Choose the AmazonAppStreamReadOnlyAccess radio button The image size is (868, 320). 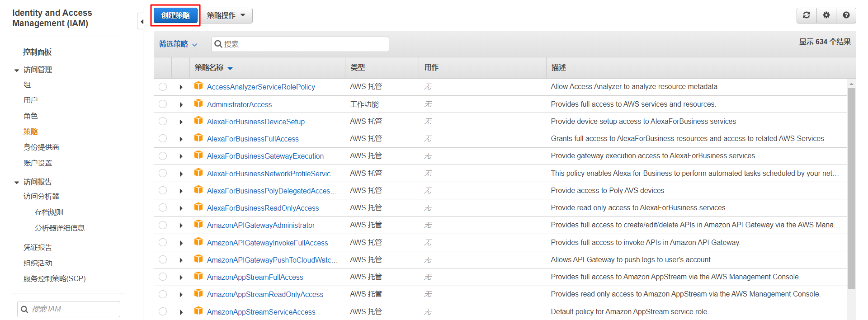(163, 294)
